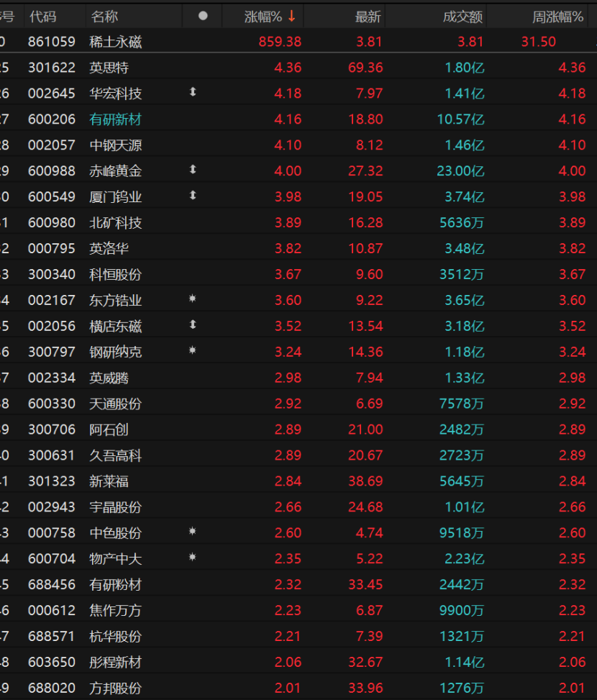Click the 9518万 turnover value
The width and height of the screenshot is (597, 700).
click(462, 532)
